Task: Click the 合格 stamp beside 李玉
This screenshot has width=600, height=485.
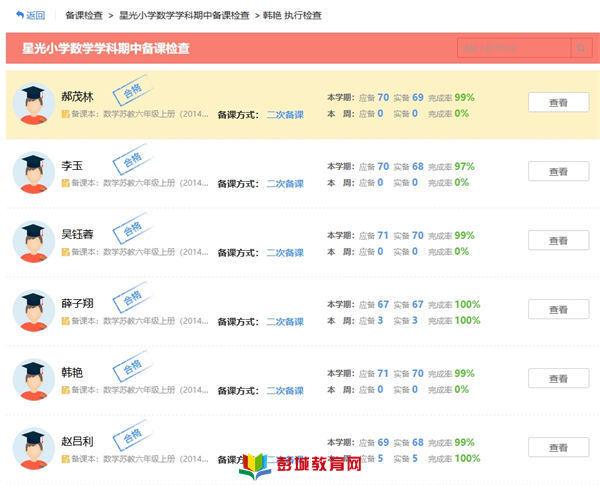Action: [x=130, y=159]
